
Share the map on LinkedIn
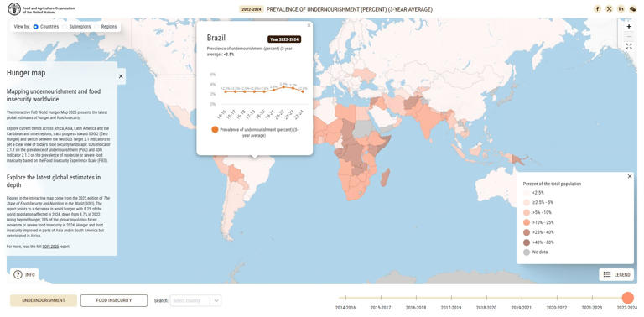click(621, 9)
